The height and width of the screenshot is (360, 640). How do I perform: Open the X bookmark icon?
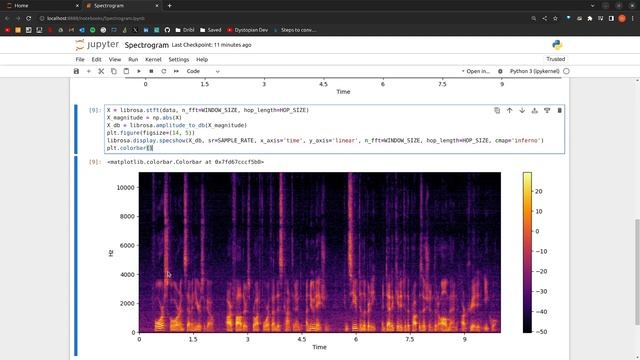pyautogui.click(x=135, y=30)
